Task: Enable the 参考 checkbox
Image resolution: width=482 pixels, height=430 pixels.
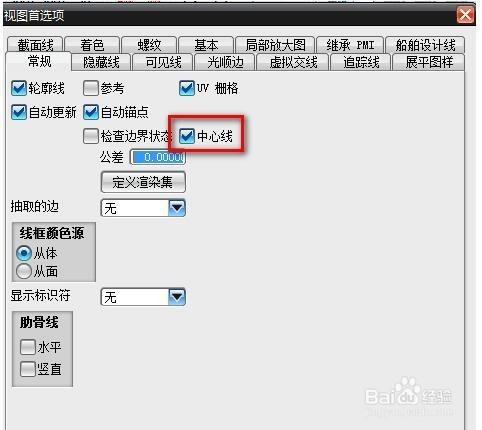Action: click(x=91, y=88)
